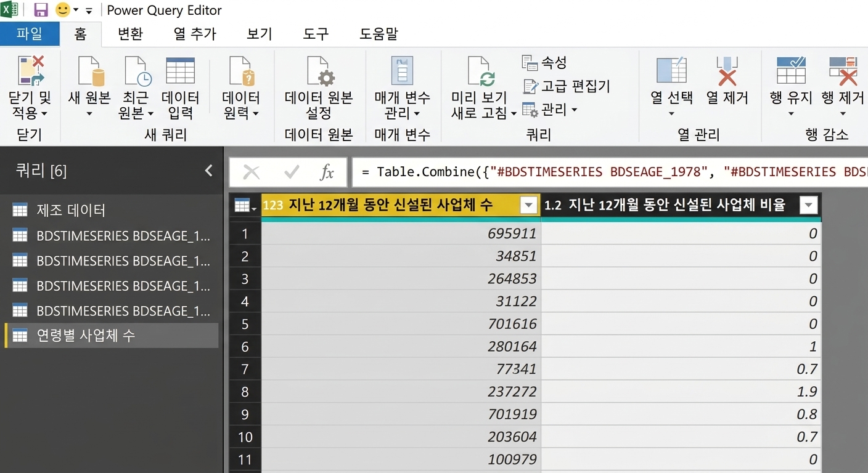The image size is (868, 473).
Task: Open the smiley feedback dropdown arrow
Action: tap(76, 10)
